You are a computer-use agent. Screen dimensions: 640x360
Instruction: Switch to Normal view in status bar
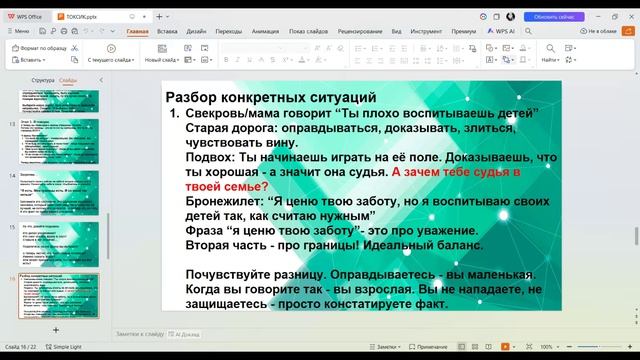(461, 347)
